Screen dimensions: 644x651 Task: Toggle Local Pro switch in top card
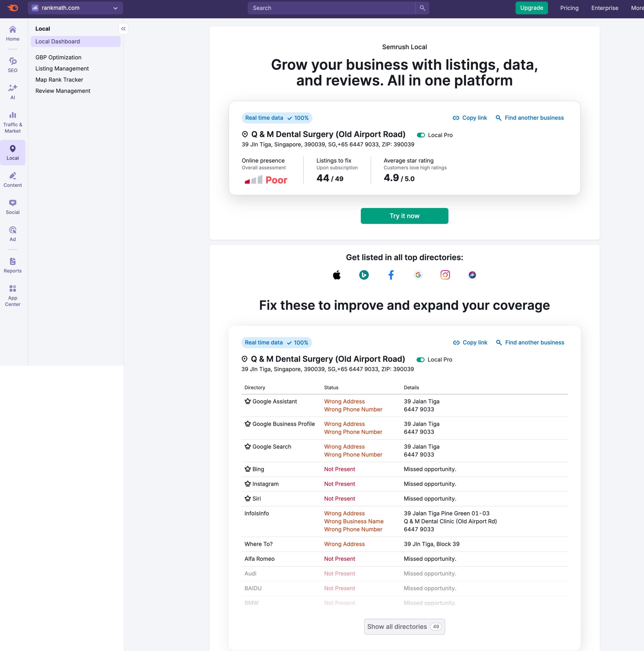[421, 135]
